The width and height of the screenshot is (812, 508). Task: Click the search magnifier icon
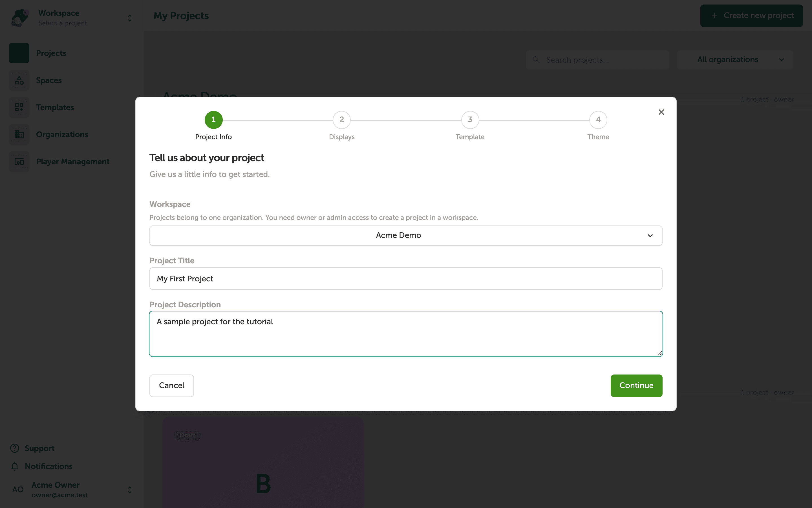click(x=536, y=60)
